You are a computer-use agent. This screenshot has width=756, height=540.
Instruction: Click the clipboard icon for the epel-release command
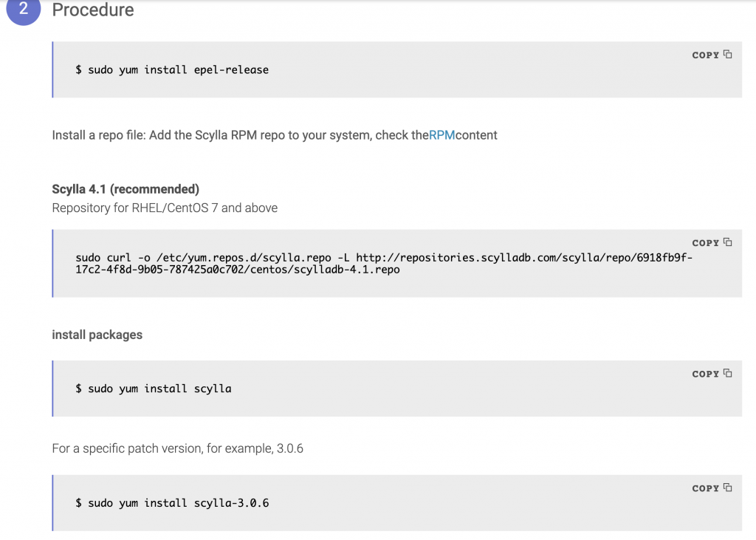tap(727, 55)
